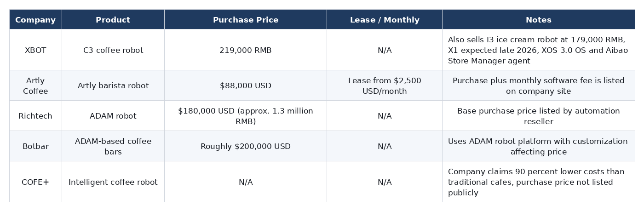
Task: Select the Purchase Price column header
Action: 246,20
